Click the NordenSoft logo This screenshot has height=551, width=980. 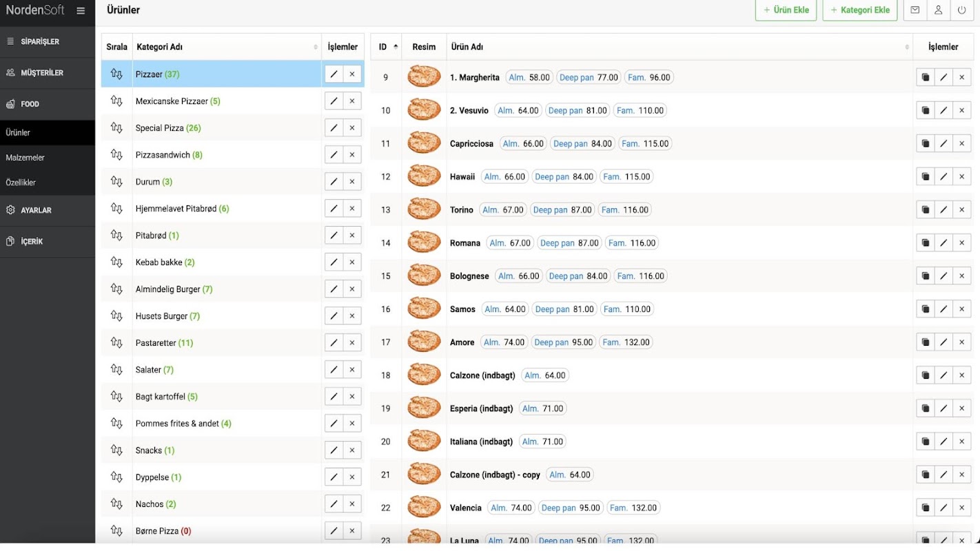[35, 10]
